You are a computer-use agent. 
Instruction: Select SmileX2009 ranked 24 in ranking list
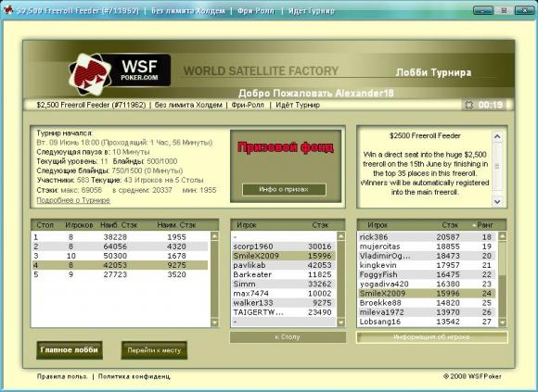(428, 294)
